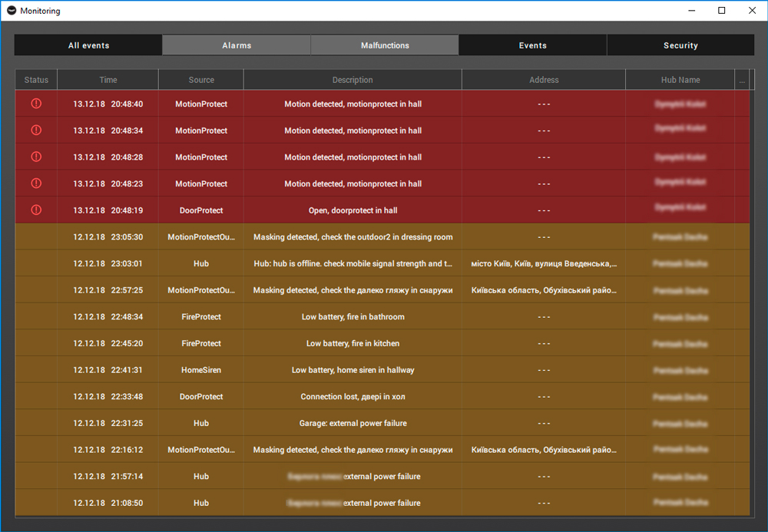The height and width of the screenshot is (532, 768).
Task: Select time cell 13.12.18 20:48:40
Action: point(108,104)
